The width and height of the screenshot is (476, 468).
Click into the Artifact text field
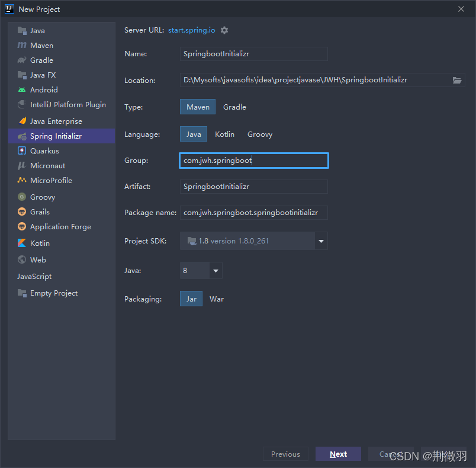(x=253, y=187)
